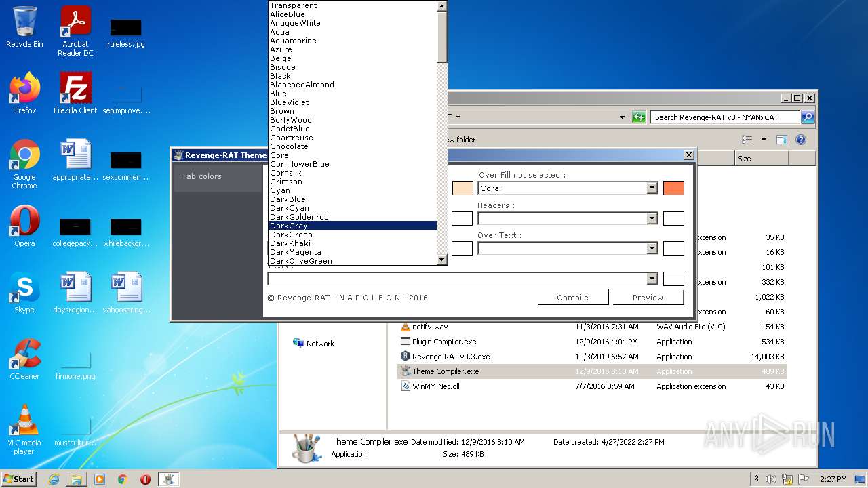
Task: Open the taskbar clock
Action: (x=833, y=479)
